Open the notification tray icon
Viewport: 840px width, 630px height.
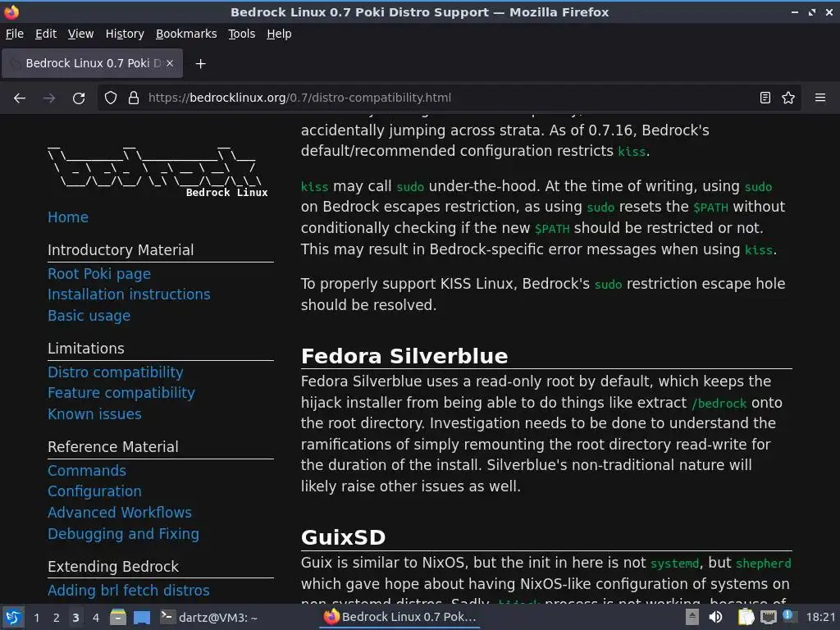(788, 616)
